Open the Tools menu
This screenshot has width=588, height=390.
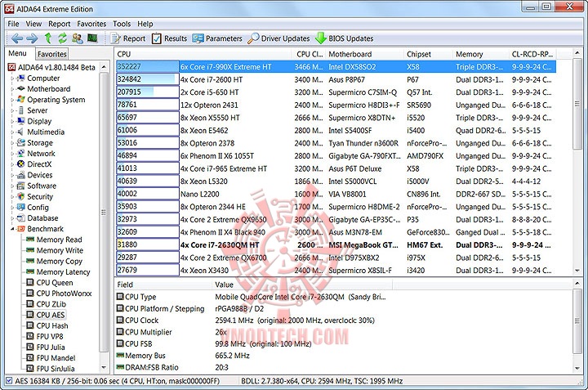point(122,24)
